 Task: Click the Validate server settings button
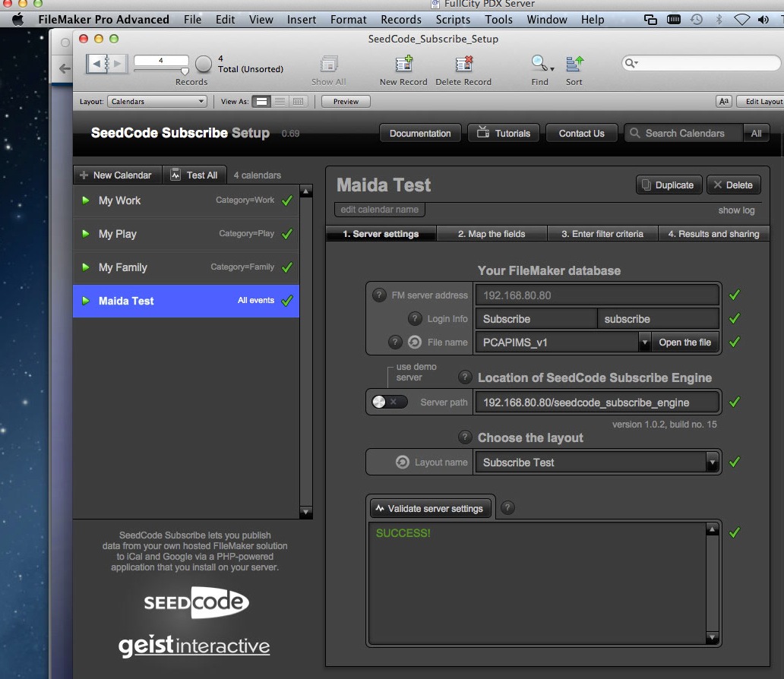point(431,509)
